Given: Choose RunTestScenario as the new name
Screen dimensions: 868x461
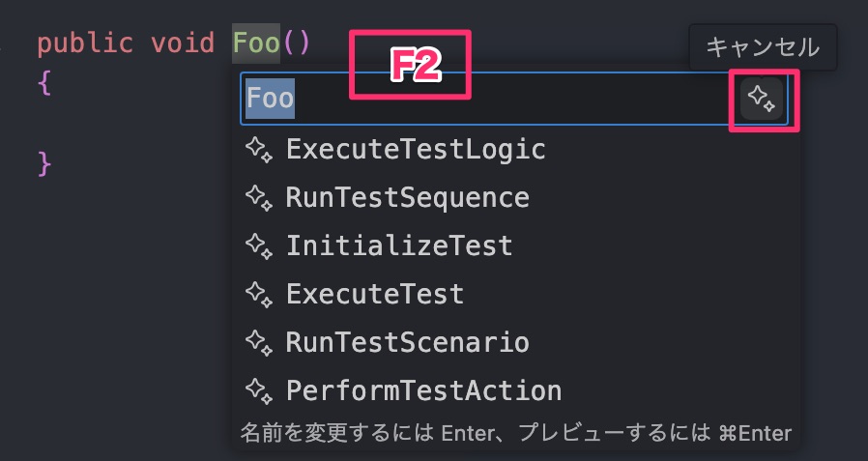Looking at the screenshot, I should click(515, 342).
